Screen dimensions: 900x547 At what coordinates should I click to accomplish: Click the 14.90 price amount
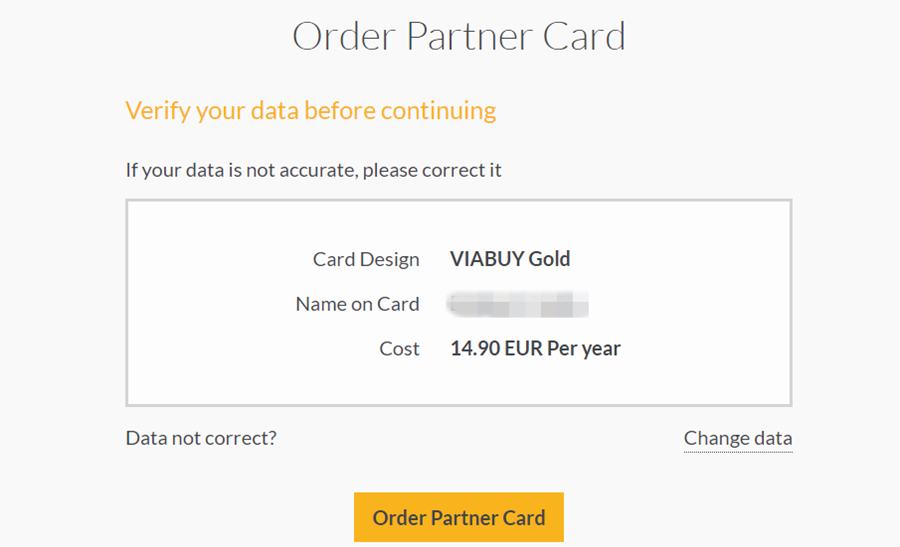474,349
